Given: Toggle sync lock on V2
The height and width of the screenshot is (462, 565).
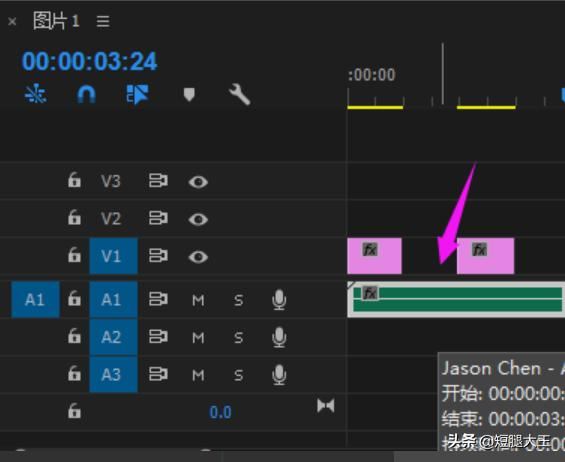Looking at the screenshot, I should [158, 218].
